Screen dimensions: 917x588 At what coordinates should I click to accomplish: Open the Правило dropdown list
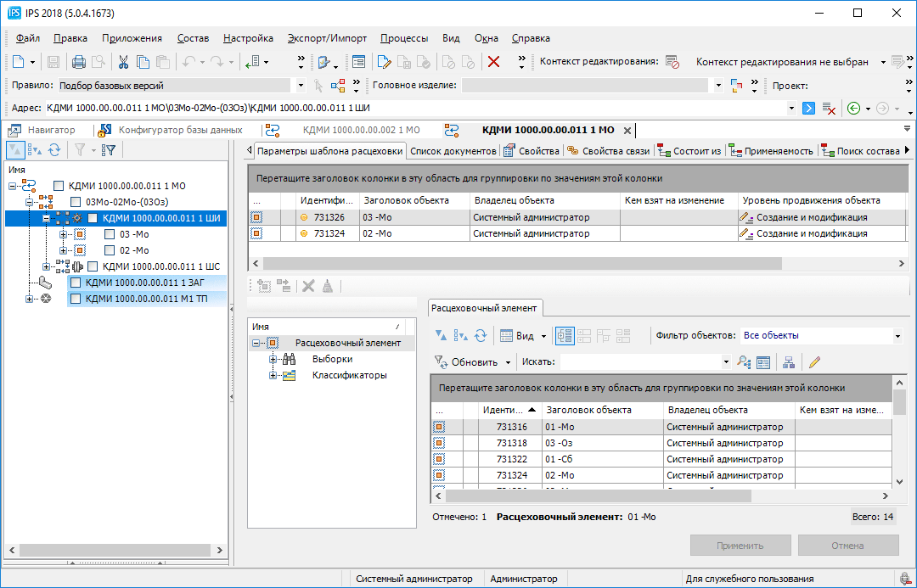click(x=300, y=86)
